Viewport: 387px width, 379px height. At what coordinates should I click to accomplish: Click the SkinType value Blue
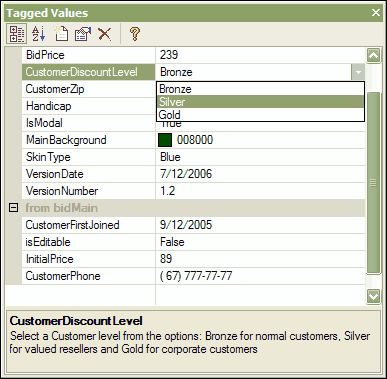pos(170,157)
